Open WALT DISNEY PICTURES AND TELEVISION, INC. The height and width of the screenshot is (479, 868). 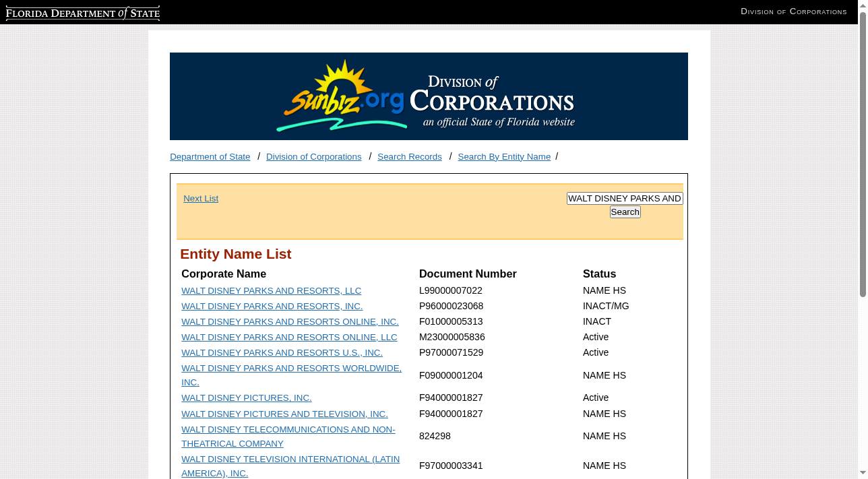[x=284, y=414]
